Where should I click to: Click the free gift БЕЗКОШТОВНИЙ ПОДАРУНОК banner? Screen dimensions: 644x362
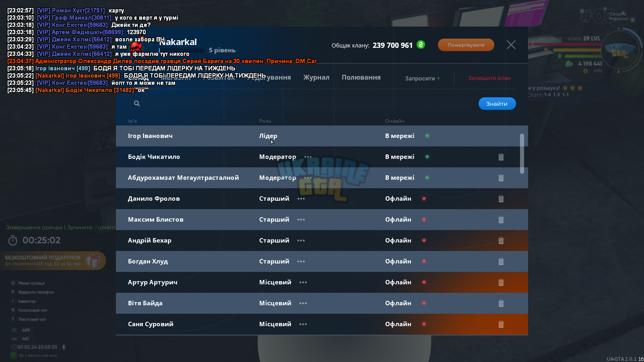pos(52,261)
